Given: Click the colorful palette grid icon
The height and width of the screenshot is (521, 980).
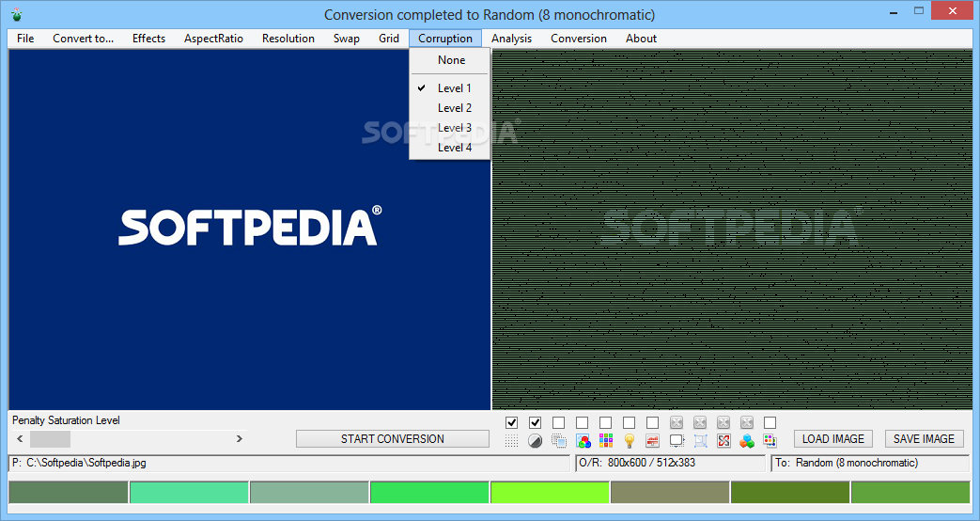Looking at the screenshot, I should coord(606,440).
